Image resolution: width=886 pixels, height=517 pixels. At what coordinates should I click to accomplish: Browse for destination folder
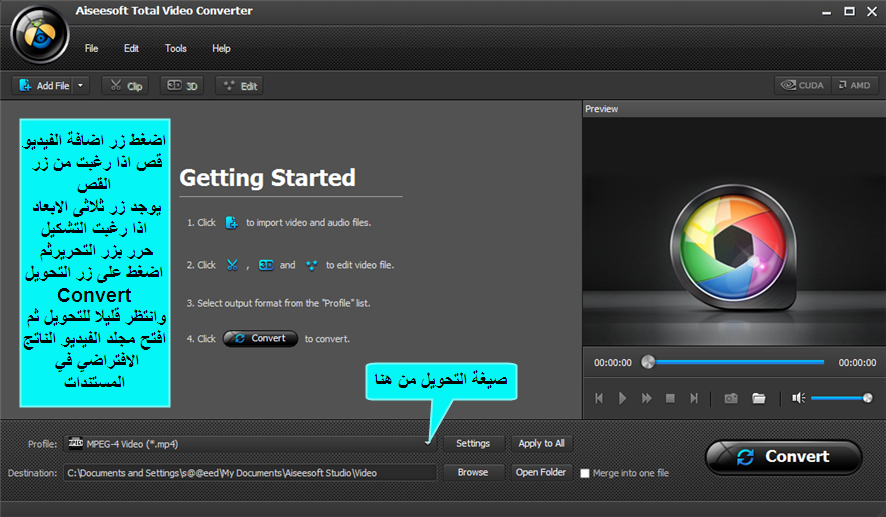473,472
